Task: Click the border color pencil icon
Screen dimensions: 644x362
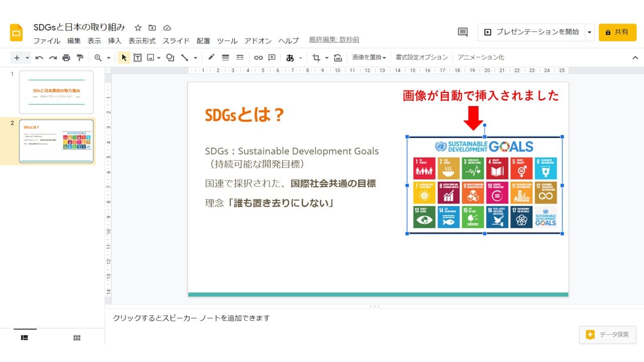Action: 211,57
